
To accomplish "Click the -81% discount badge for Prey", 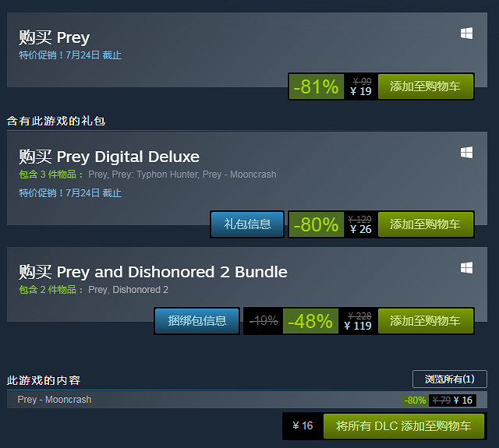I will tap(316, 86).
